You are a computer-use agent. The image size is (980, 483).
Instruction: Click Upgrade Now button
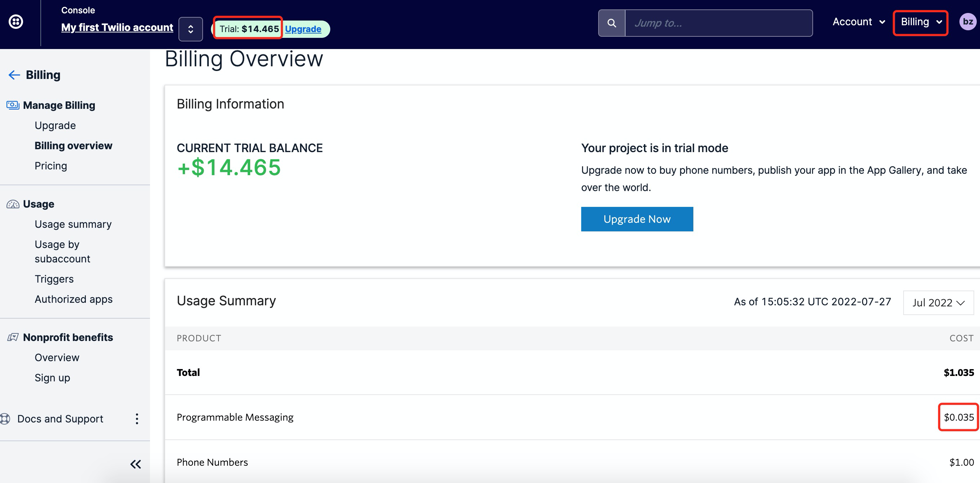pos(637,219)
